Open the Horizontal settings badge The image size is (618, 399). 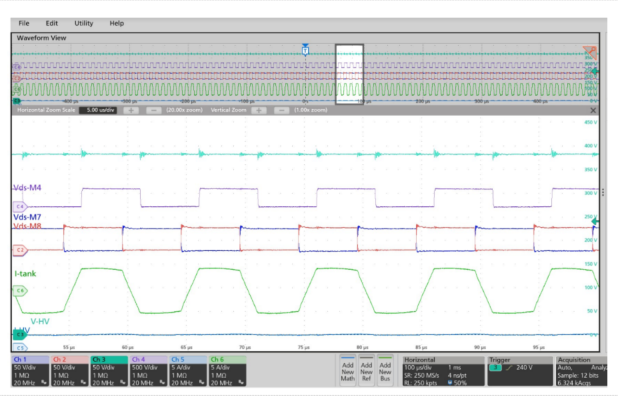click(x=444, y=371)
